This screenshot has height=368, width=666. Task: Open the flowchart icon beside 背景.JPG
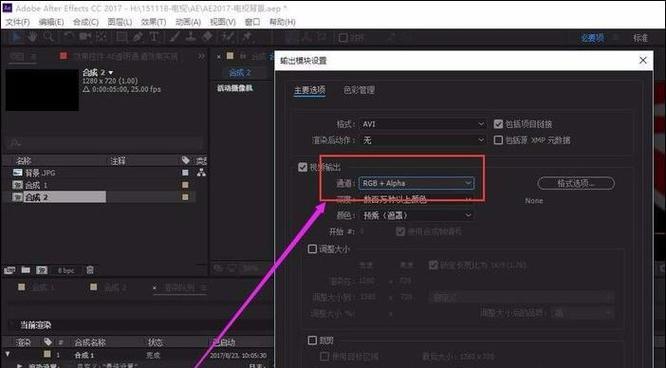pos(201,173)
